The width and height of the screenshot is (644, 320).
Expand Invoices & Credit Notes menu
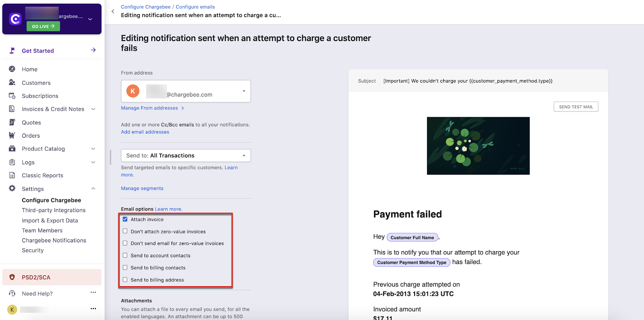coord(93,109)
